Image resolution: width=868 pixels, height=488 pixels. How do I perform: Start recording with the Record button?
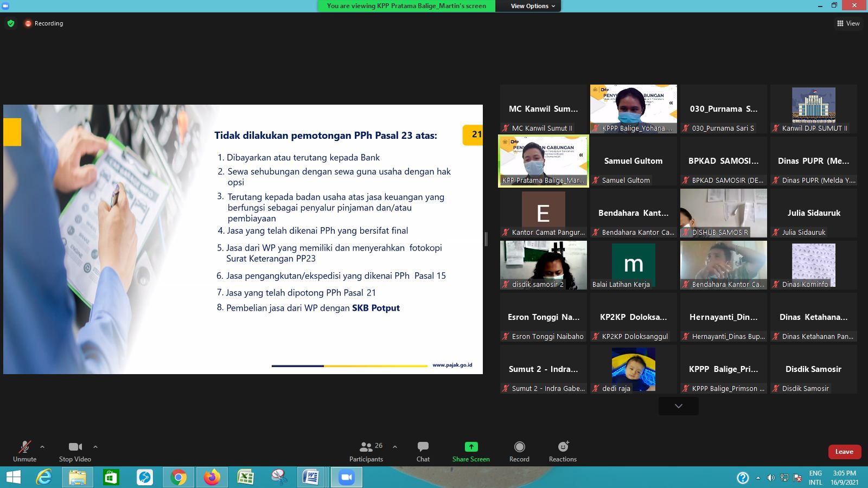point(519,451)
